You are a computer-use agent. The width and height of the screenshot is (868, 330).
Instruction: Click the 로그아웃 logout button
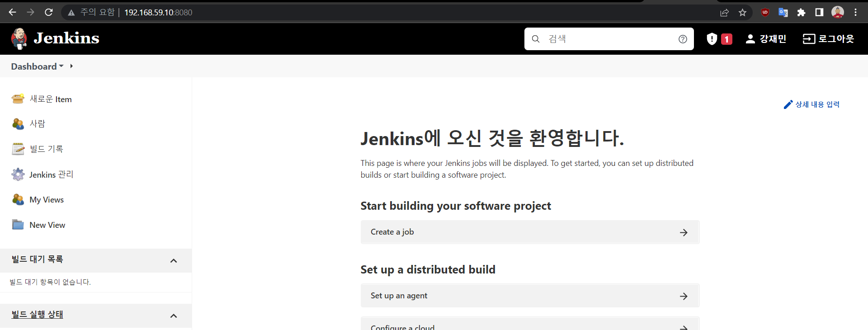pos(828,39)
